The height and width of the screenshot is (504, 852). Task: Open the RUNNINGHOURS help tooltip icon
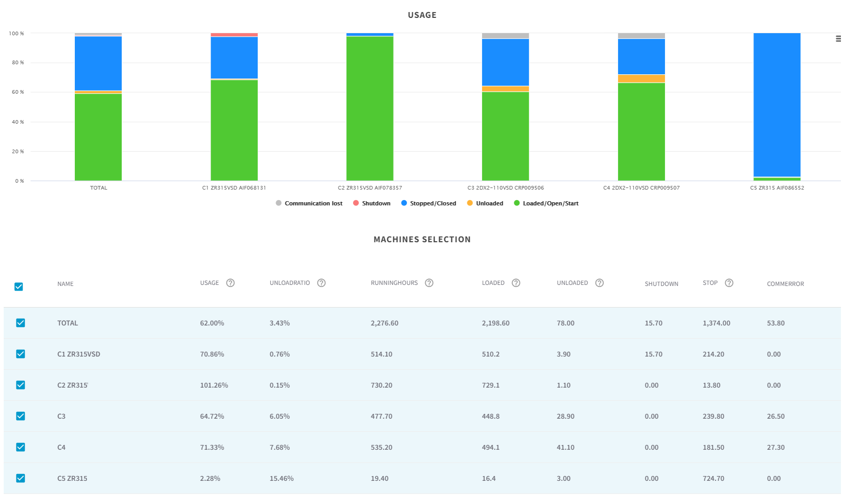429,283
